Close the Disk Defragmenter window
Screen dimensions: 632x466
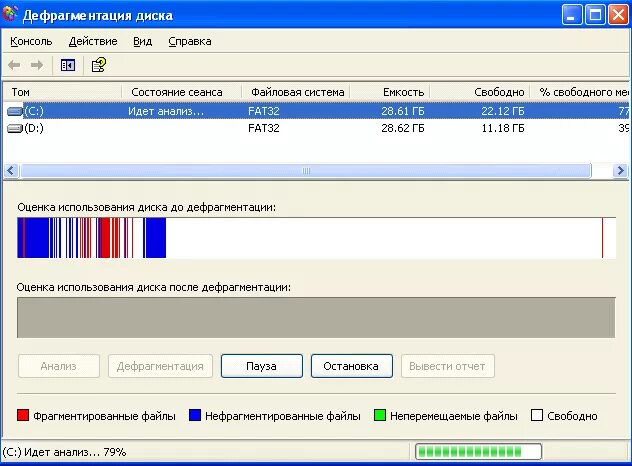click(618, 15)
